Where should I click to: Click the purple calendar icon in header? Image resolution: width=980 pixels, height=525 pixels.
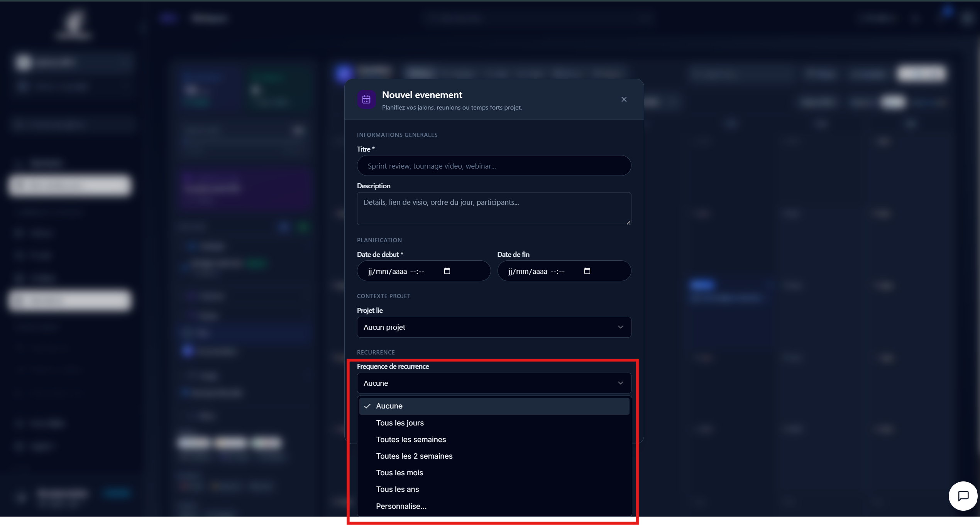[366, 100]
